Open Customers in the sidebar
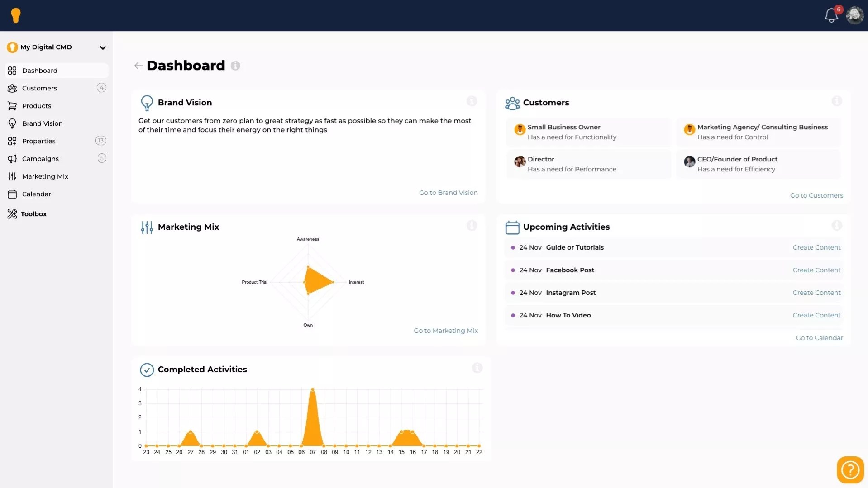Screen dimensions: 868x488 39,88
